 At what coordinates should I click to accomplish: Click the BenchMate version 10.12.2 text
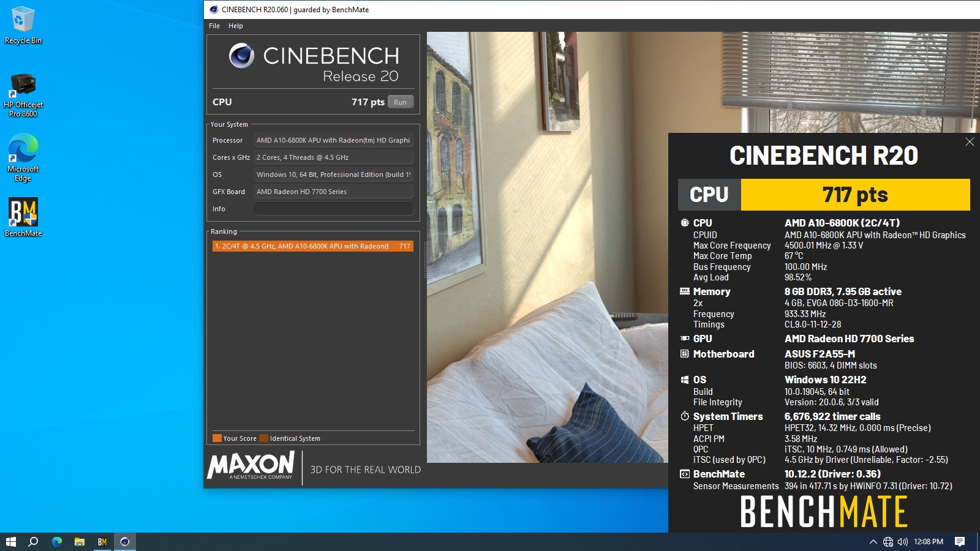[x=832, y=474]
